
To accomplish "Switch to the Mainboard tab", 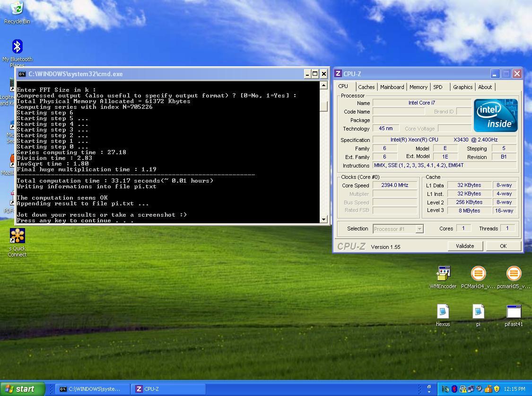I will point(392,87).
